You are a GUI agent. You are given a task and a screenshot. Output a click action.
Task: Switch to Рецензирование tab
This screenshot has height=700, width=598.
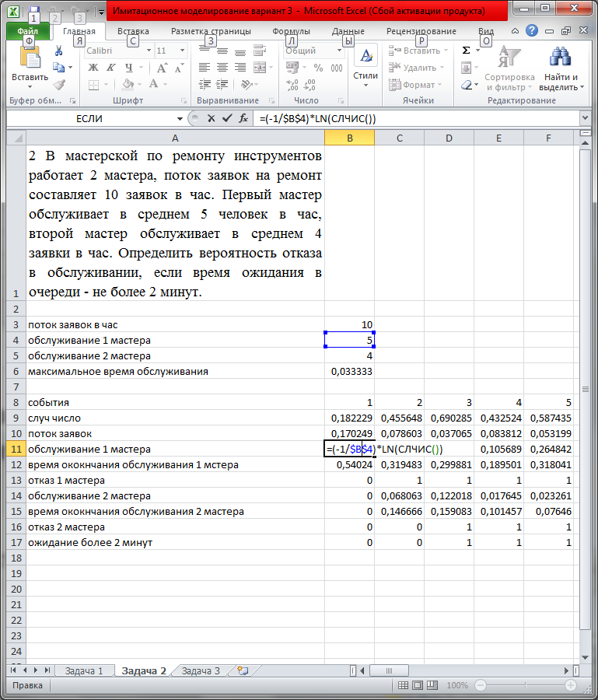(x=421, y=31)
